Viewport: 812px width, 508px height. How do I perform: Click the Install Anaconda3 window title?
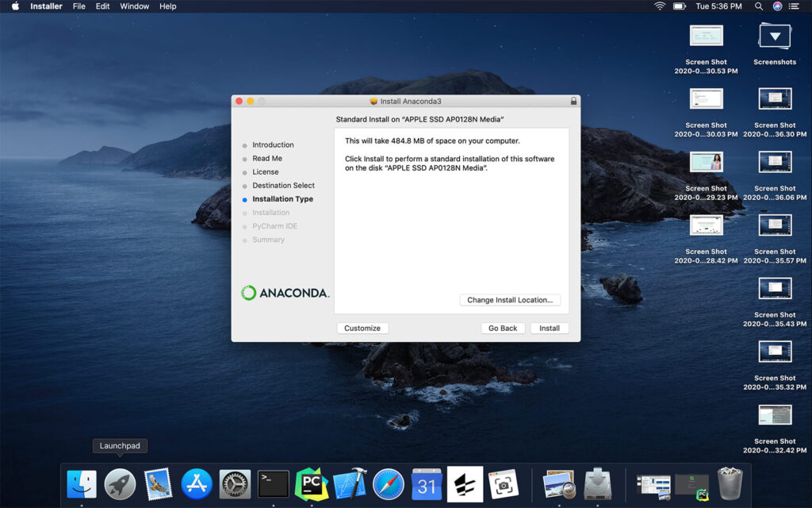[x=411, y=101]
